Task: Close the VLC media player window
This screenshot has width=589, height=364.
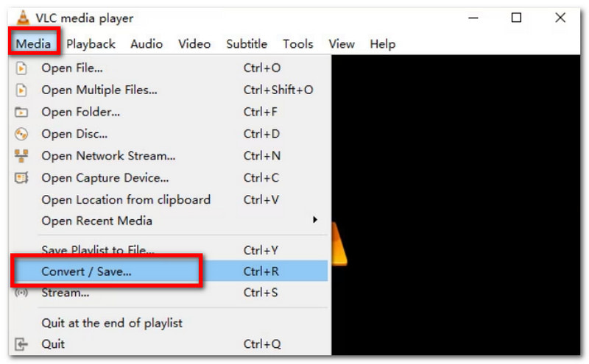Action: [x=560, y=18]
